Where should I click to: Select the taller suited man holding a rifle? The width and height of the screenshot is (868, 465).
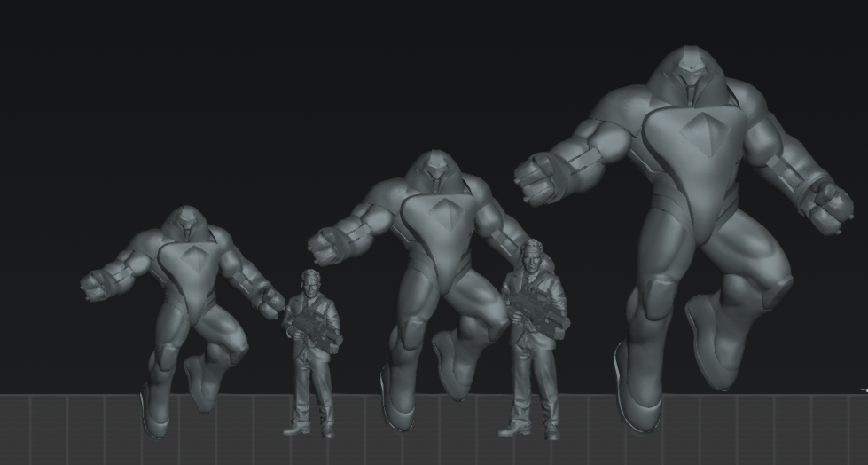pyautogui.click(x=535, y=339)
